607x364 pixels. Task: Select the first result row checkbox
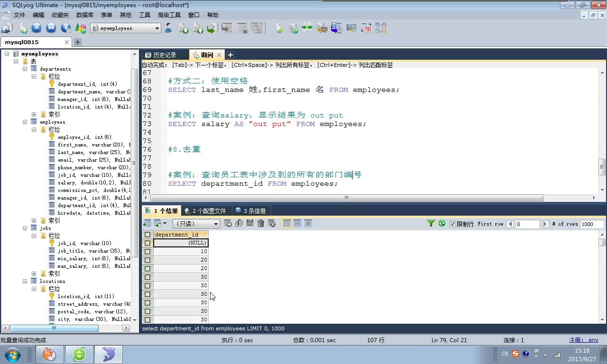click(x=147, y=243)
